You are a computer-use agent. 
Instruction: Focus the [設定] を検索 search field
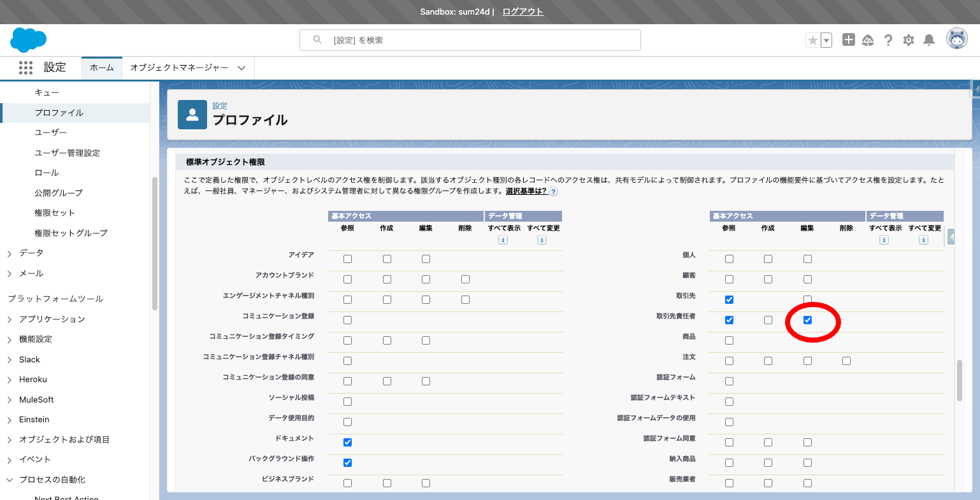[x=470, y=40]
